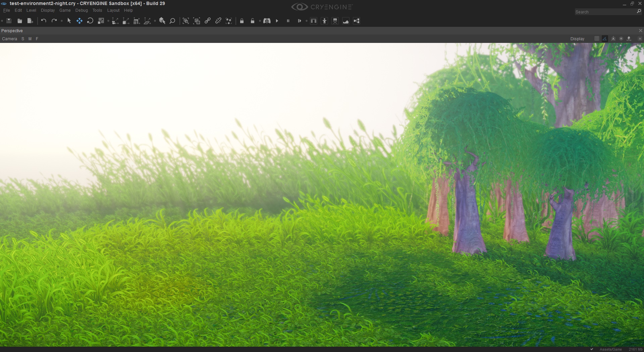
Task: Toggle the H helpers button
Action: click(x=640, y=39)
